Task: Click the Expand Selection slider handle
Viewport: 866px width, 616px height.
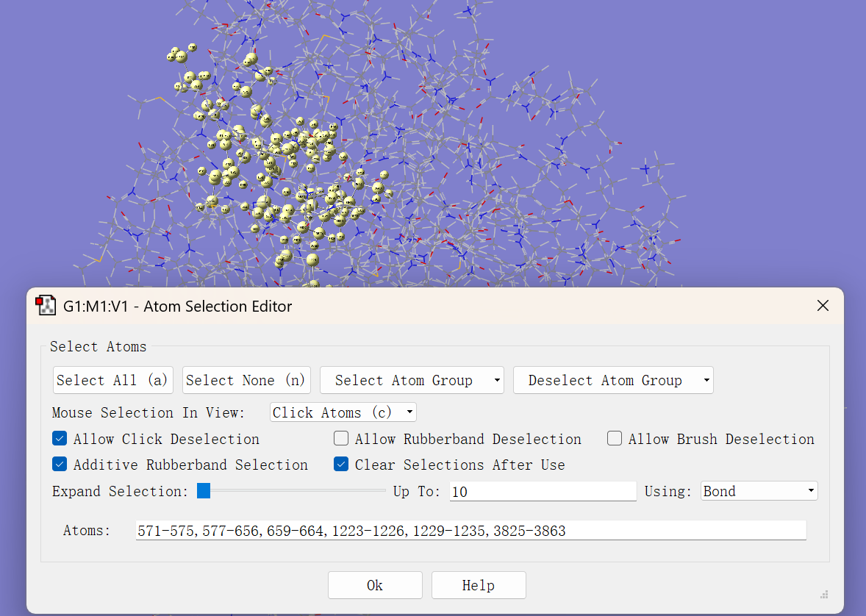Action: [x=204, y=491]
